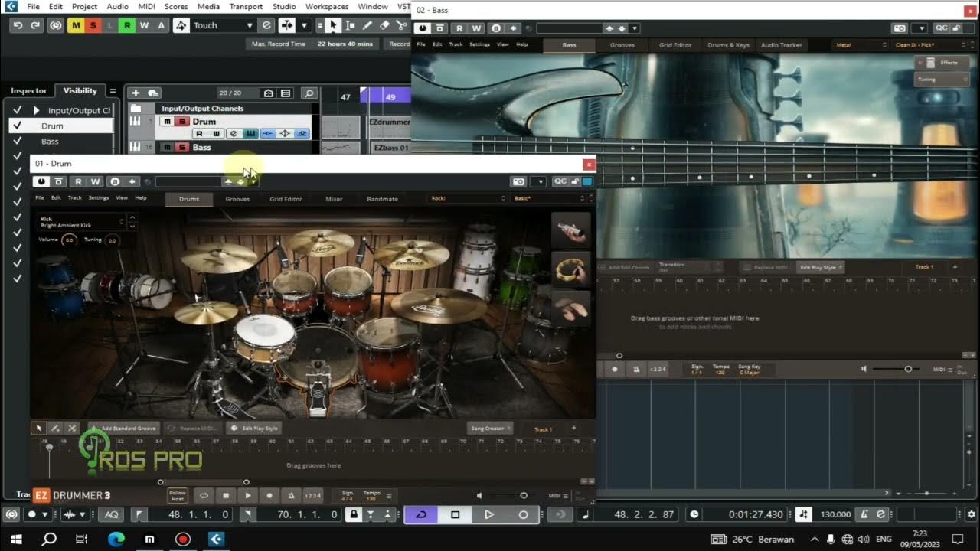Open track search magnifier in track list
The width and height of the screenshot is (980, 551).
click(x=309, y=93)
